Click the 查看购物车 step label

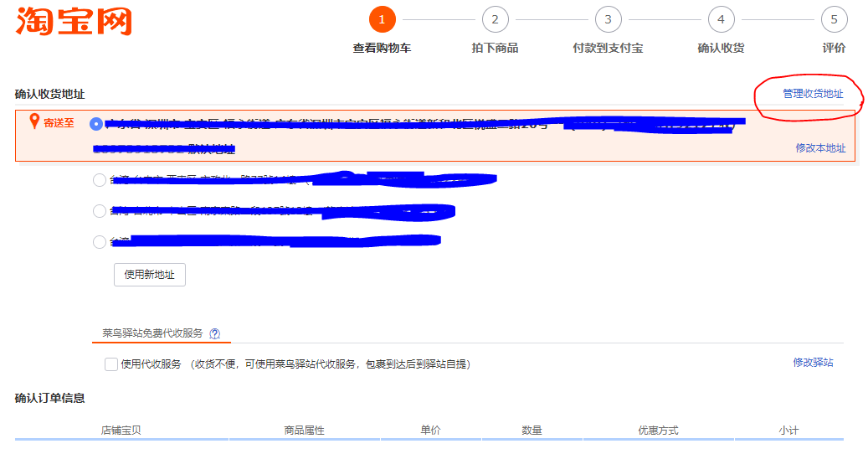coord(382,49)
